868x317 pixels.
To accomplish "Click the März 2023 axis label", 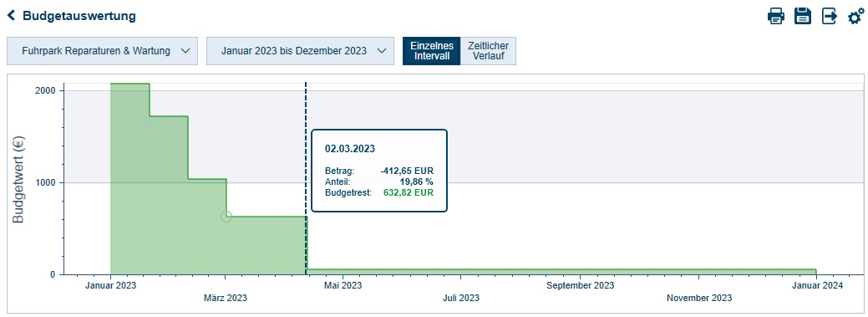I will 226,298.
